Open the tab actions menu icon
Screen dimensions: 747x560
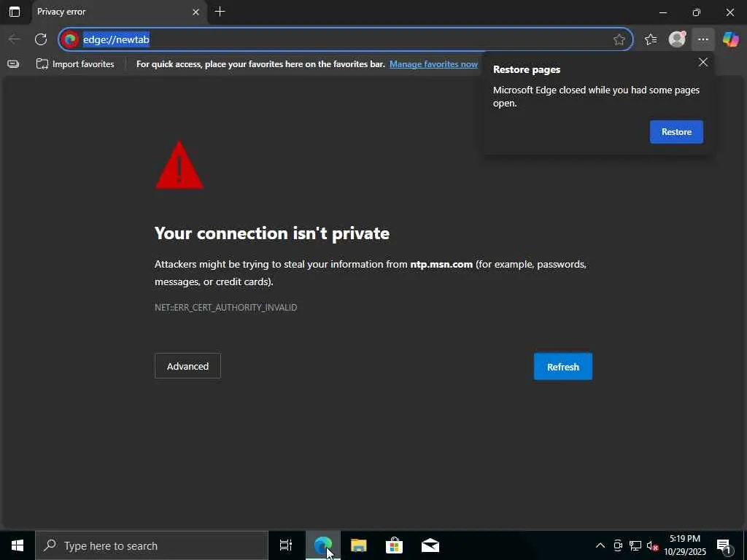[x=15, y=12]
